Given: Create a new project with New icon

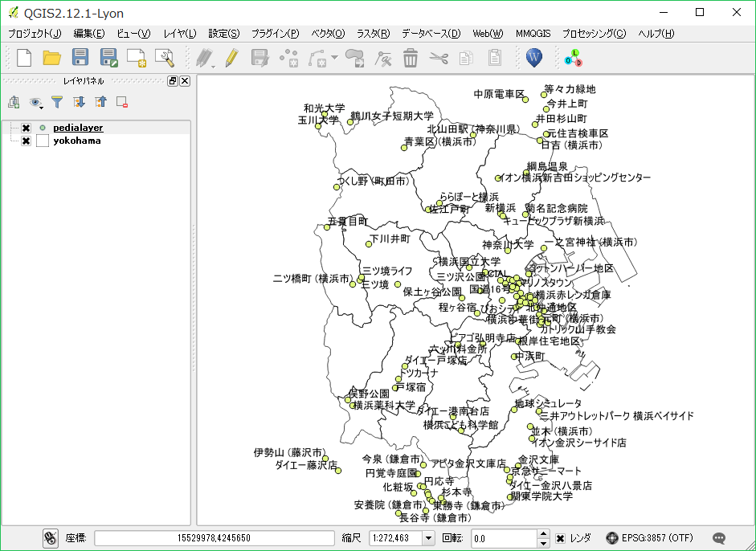Looking at the screenshot, I should (x=24, y=57).
